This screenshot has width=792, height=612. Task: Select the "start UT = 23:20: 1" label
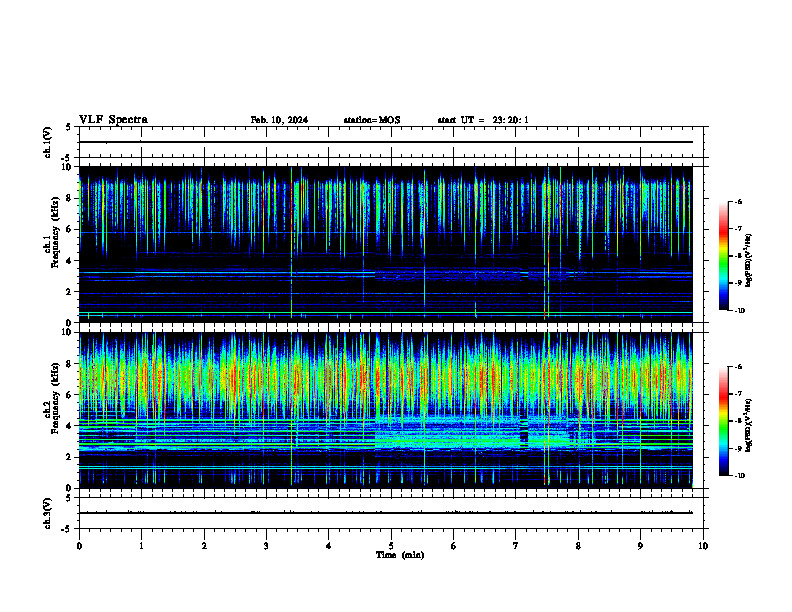[x=483, y=120]
